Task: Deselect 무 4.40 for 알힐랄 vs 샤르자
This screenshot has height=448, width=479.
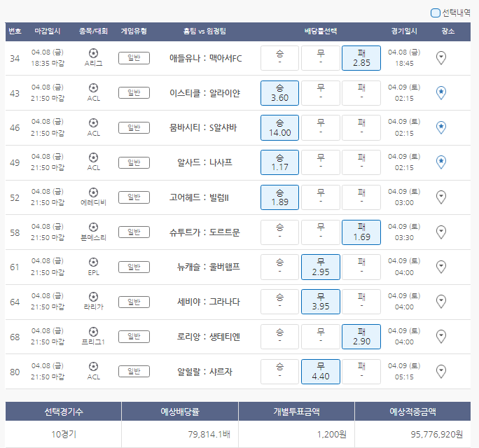Action: pos(321,372)
